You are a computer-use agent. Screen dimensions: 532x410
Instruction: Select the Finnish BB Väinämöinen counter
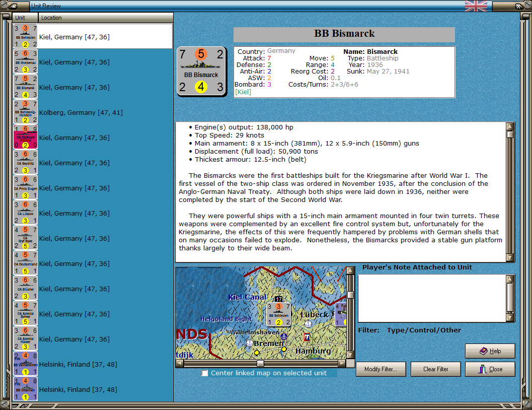pyautogui.click(x=25, y=364)
